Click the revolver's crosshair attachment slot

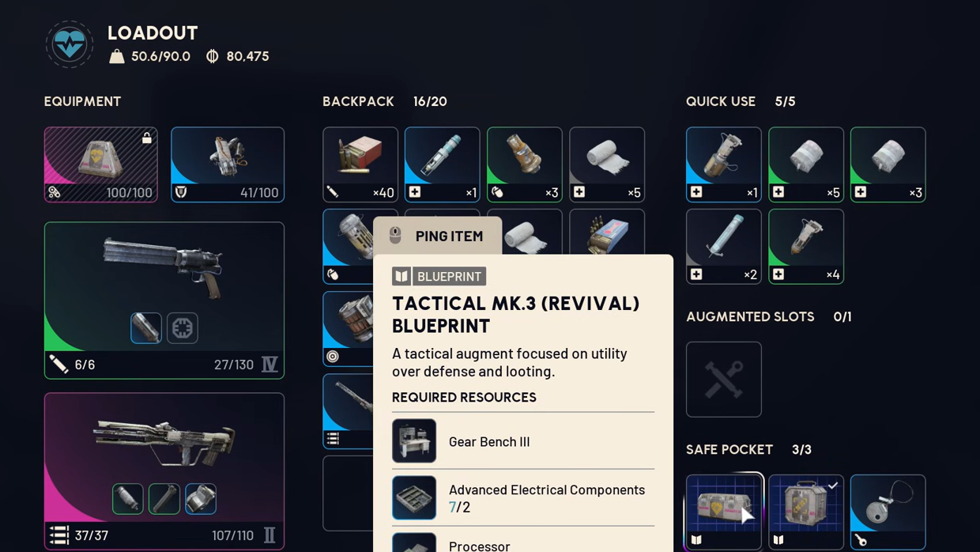tap(183, 328)
